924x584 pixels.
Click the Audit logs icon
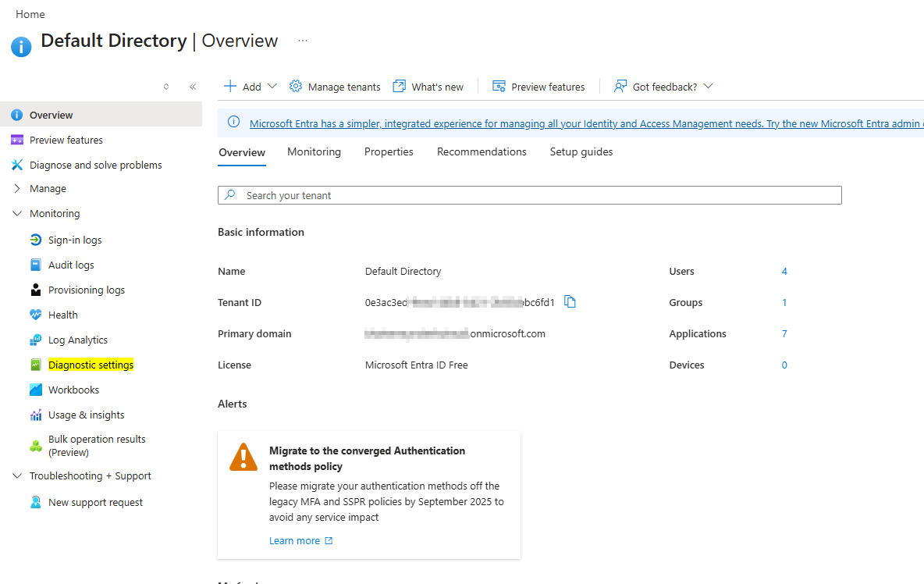pos(36,265)
